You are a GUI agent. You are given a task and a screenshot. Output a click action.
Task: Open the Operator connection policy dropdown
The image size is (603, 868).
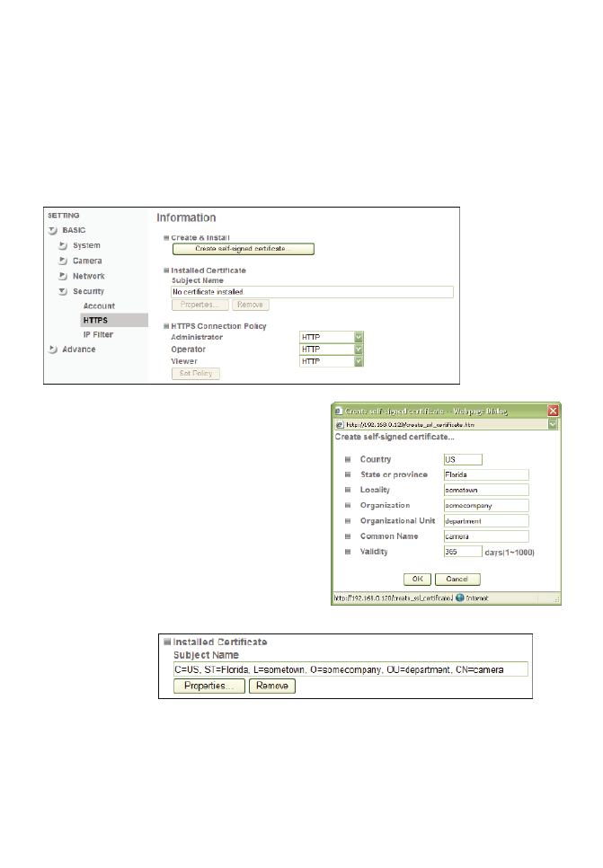click(359, 349)
